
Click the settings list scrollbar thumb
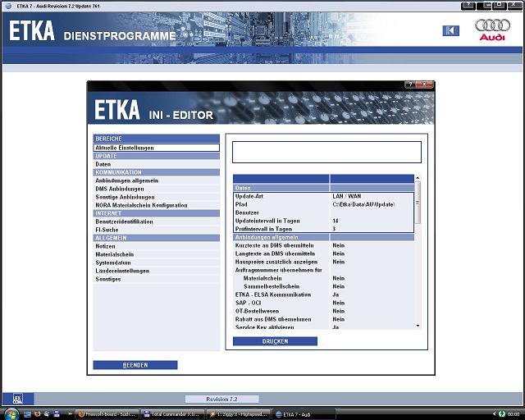pyautogui.click(x=418, y=203)
